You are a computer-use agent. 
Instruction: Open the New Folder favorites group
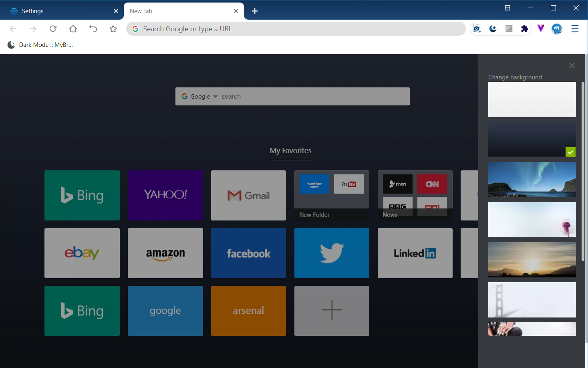332,195
